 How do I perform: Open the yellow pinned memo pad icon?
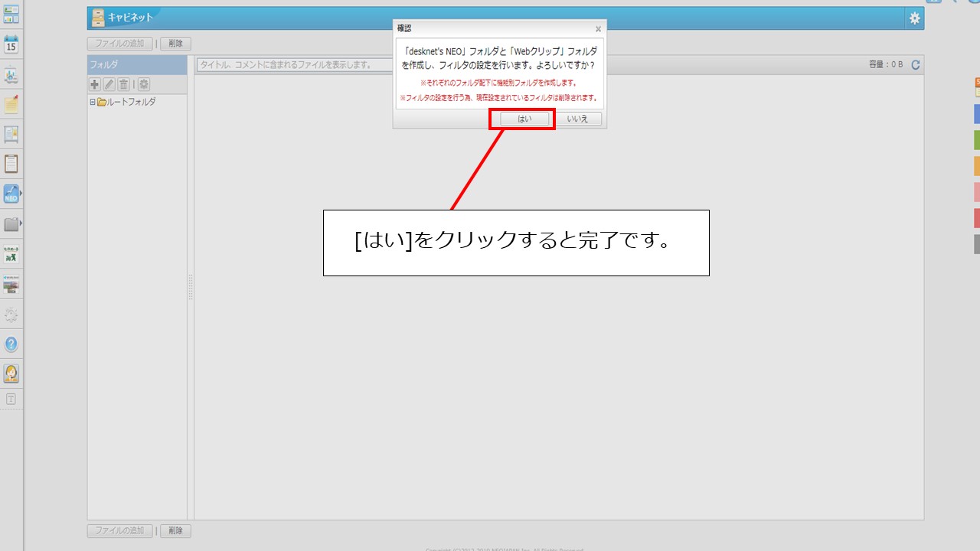tap(11, 105)
